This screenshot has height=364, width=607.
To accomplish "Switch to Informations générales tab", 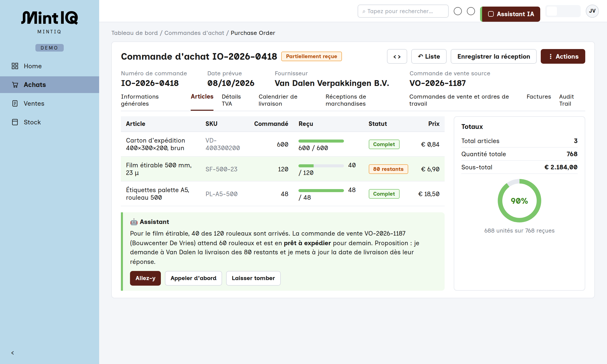I will point(151,100).
